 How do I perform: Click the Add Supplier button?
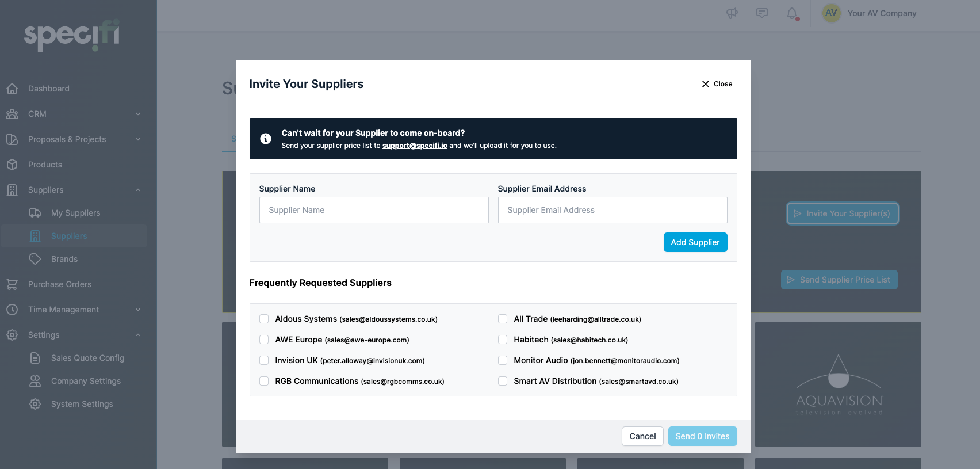[695, 242]
